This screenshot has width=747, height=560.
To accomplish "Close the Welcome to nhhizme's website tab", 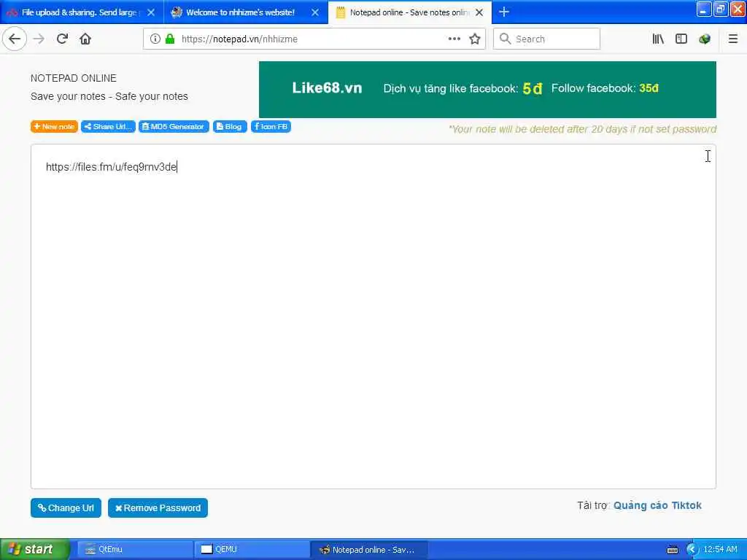I will (315, 12).
